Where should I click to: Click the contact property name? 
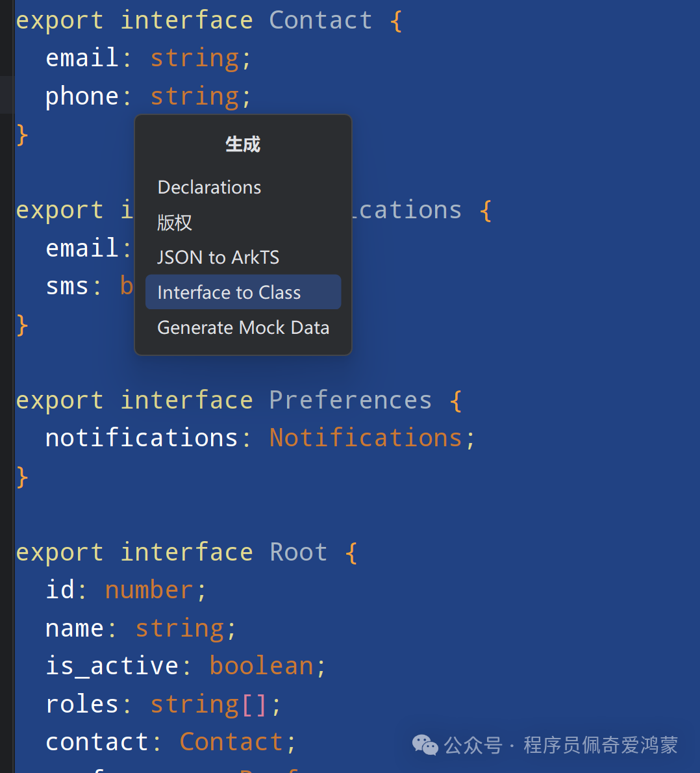point(97,742)
